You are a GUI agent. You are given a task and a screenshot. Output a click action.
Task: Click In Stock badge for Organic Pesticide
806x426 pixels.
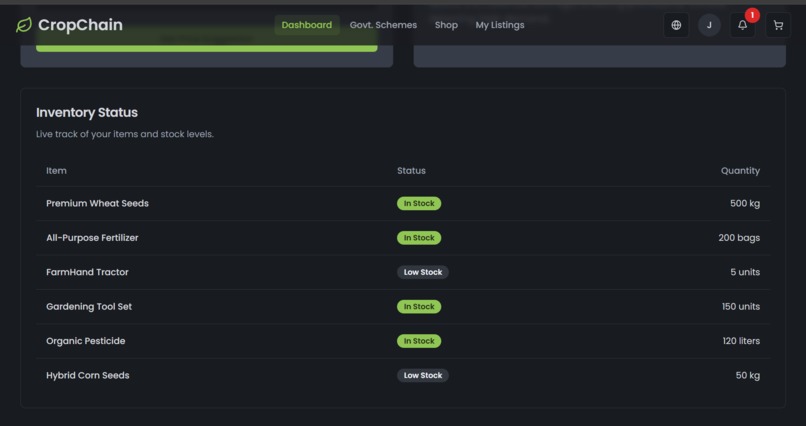coord(419,341)
